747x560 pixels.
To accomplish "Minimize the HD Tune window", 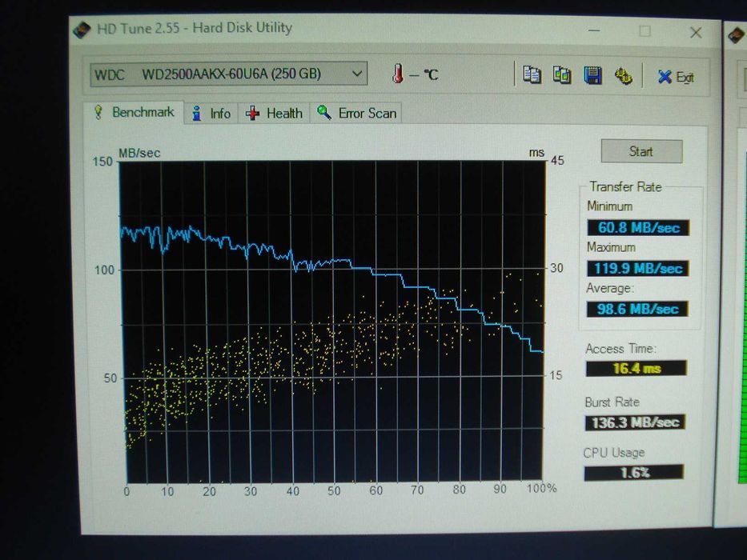I will (x=593, y=30).
